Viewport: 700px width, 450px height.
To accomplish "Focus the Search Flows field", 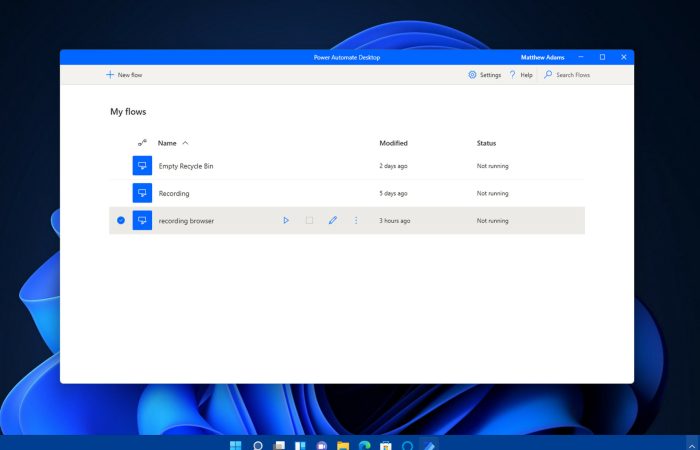I will point(573,75).
